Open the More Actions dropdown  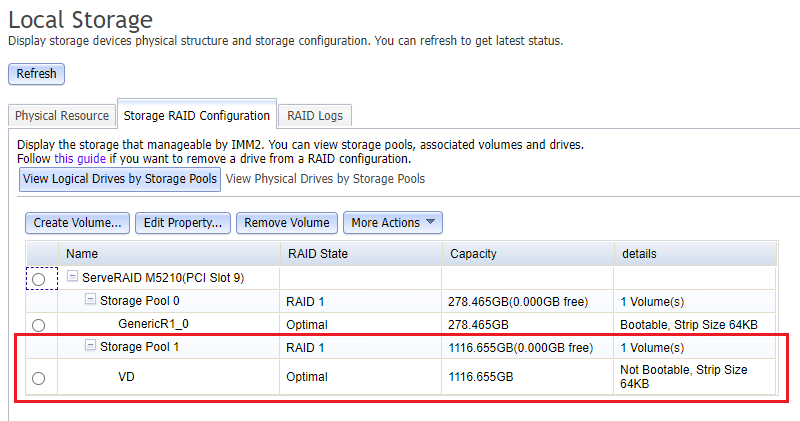coord(392,222)
